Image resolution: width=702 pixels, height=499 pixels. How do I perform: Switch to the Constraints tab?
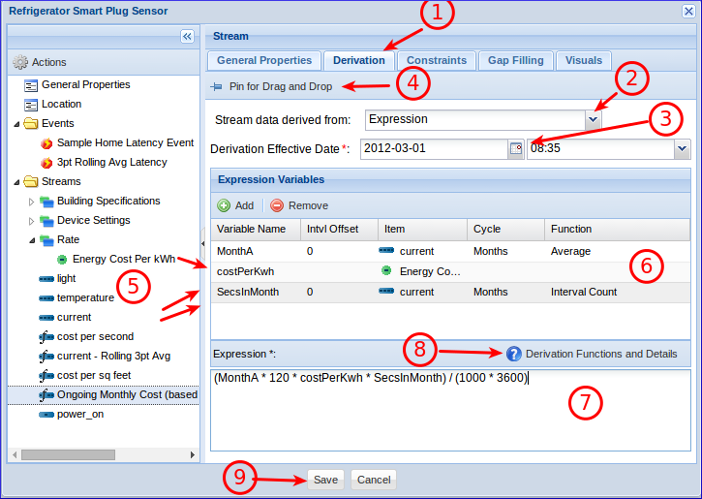(x=436, y=60)
